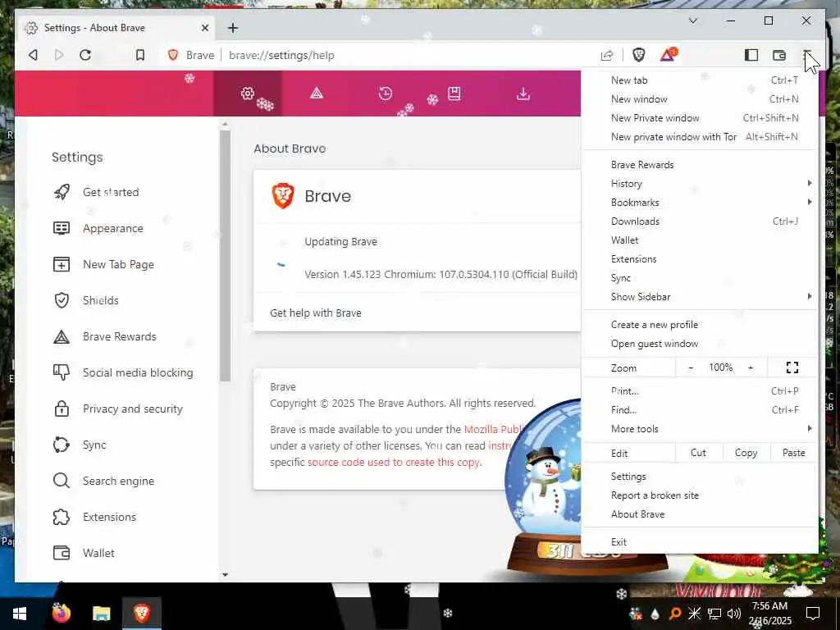Toggle the sidebar panel icon
This screenshot has height=630, width=840.
(x=751, y=55)
